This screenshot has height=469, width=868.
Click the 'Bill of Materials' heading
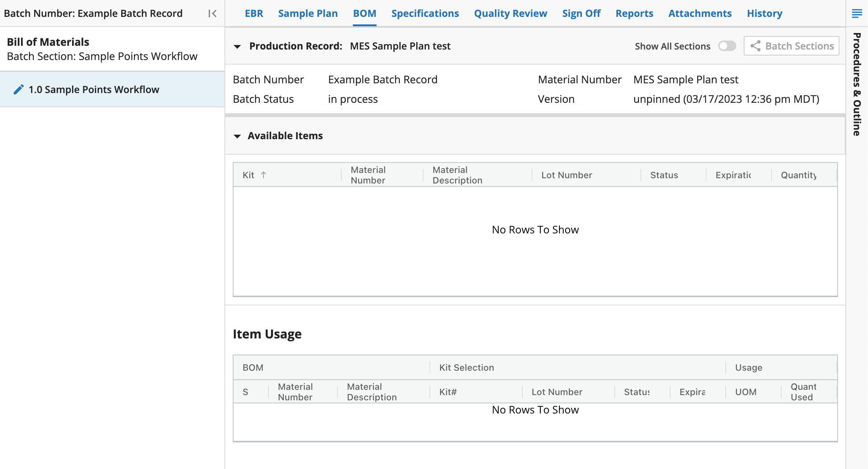(x=48, y=42)
